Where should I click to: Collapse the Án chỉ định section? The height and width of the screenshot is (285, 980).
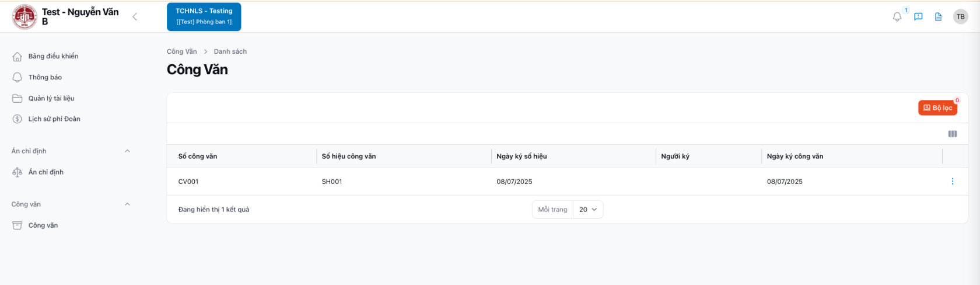[127, 151]
